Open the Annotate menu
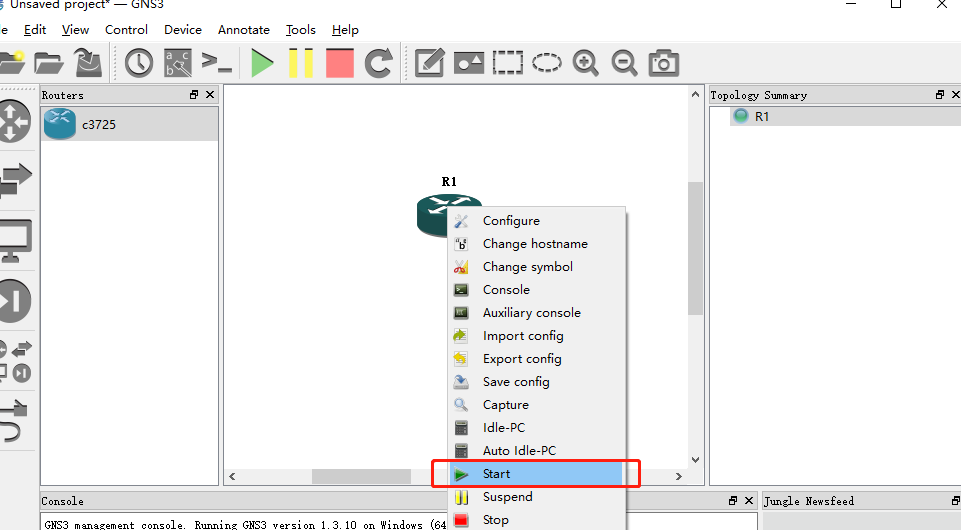 tap(244, 29)
